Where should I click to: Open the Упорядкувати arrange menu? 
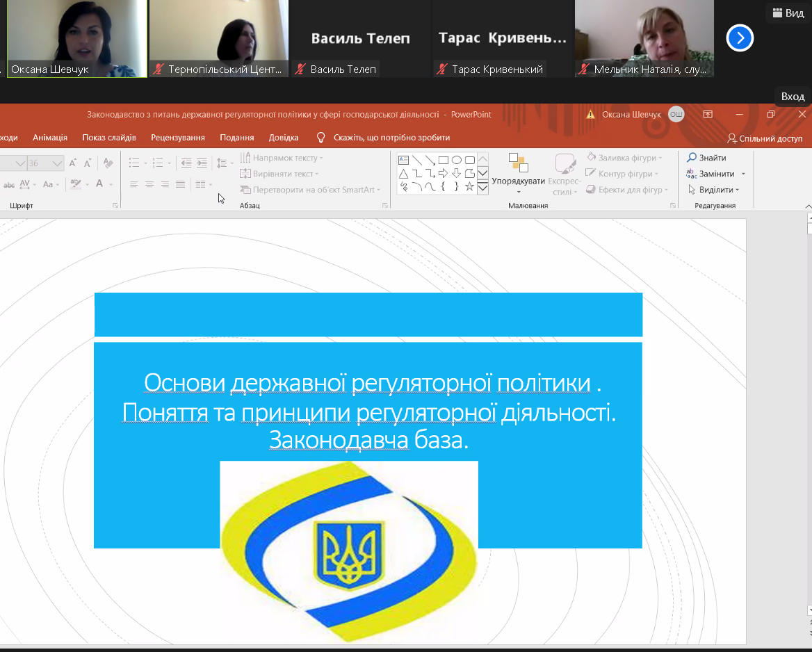pyautogui.click(x=519, y=174)
